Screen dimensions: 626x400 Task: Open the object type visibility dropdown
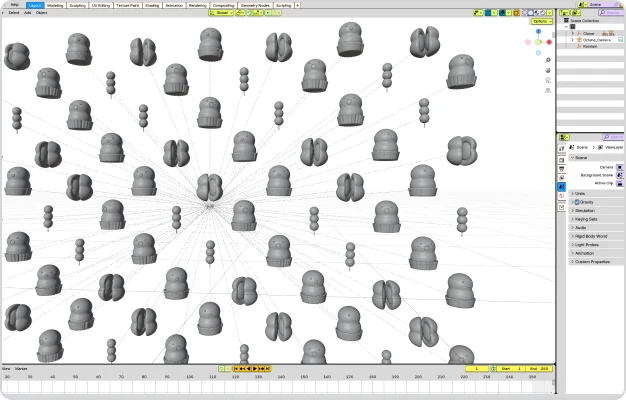[x=478, y=13]
